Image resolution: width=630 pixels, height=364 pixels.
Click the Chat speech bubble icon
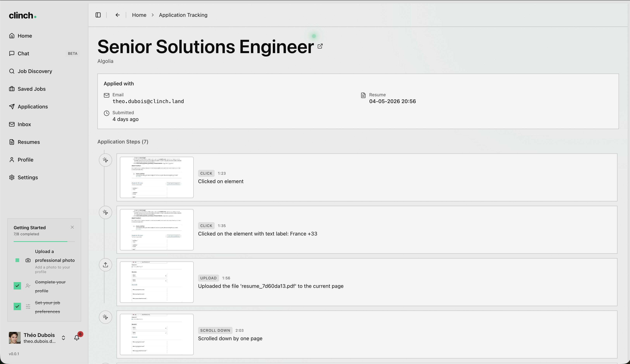coord(12,53)
